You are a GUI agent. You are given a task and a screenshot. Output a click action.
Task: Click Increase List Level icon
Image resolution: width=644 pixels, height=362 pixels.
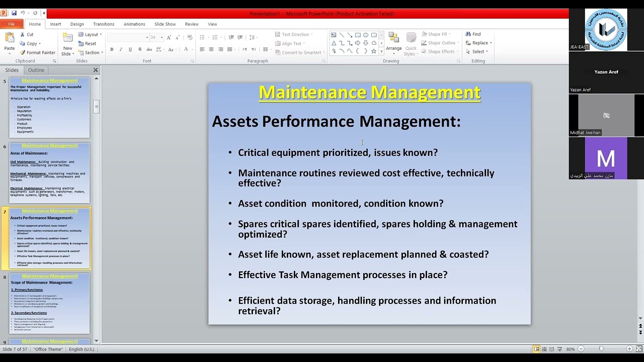[240, 37]
